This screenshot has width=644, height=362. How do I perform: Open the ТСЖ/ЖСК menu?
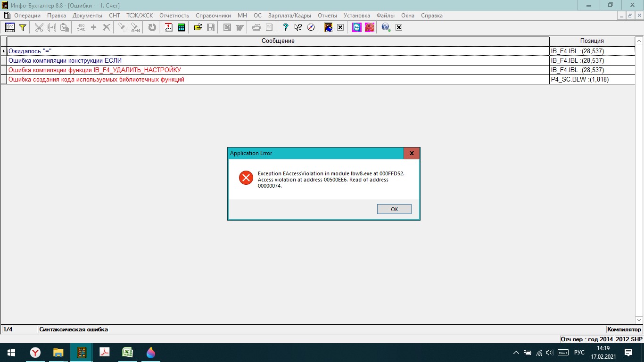tap(140, 16)
